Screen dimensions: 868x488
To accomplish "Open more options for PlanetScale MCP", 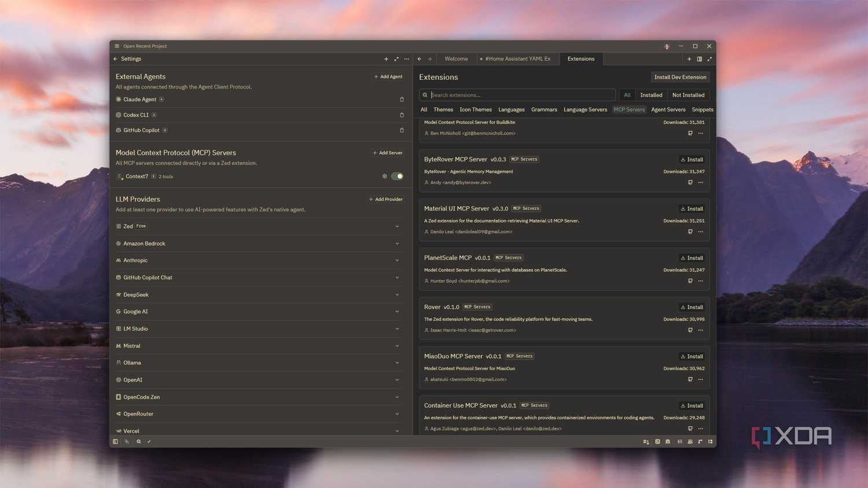I will 701,281.
